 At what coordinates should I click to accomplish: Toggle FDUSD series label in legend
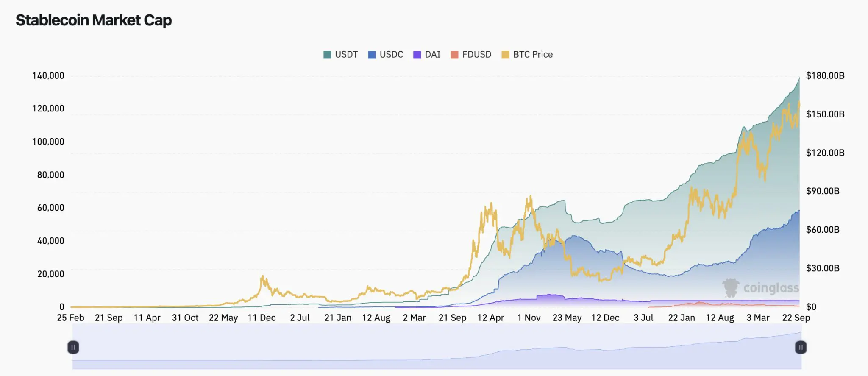tap(477, 55)
